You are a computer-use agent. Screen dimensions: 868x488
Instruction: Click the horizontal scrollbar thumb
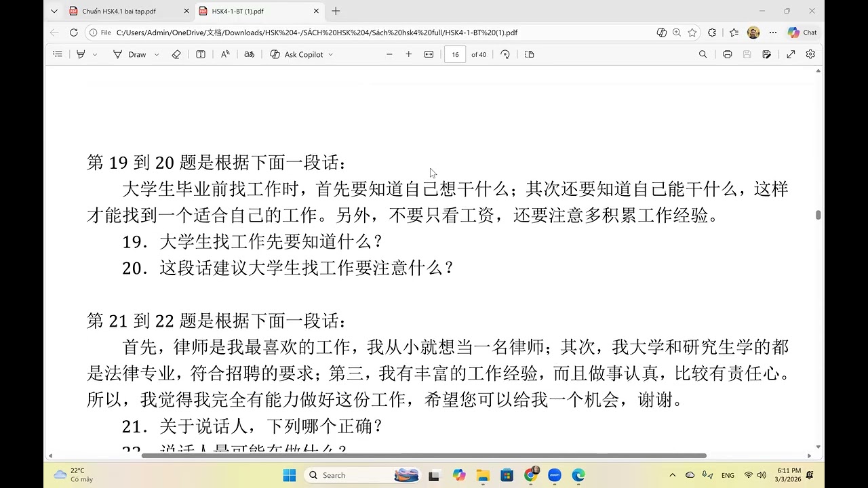tap(424, 455)
